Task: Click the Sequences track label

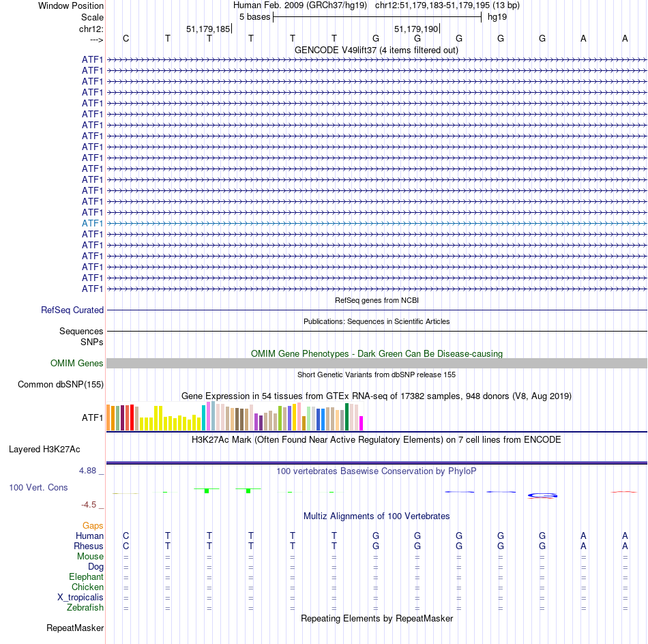Action: (81, 331)
